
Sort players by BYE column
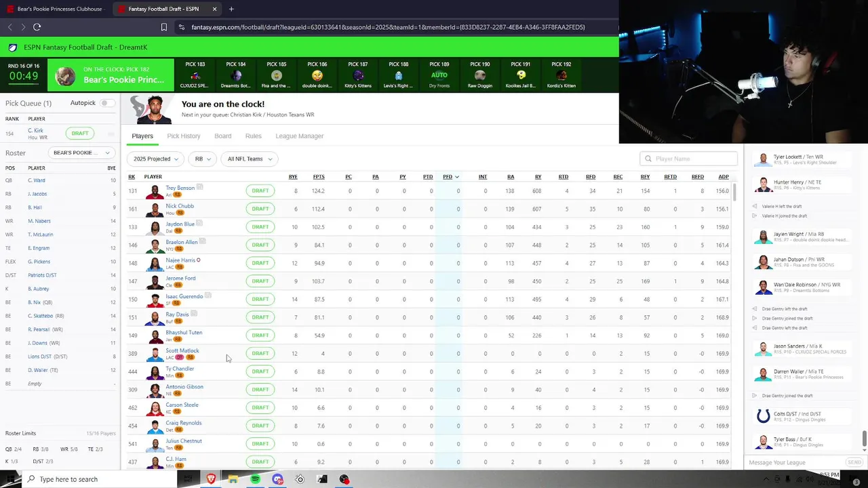pyautogui.click(x=293, y=177)
